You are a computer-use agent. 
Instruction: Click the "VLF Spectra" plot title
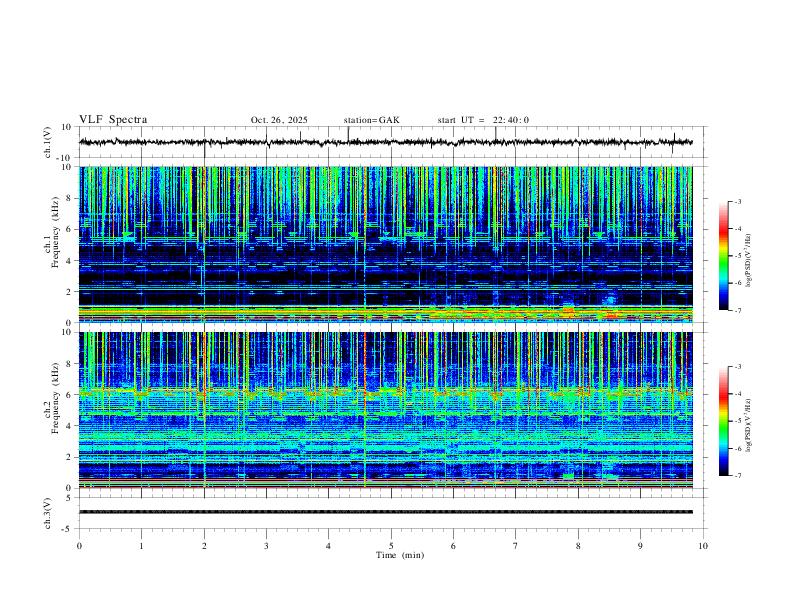pos(113,120)
